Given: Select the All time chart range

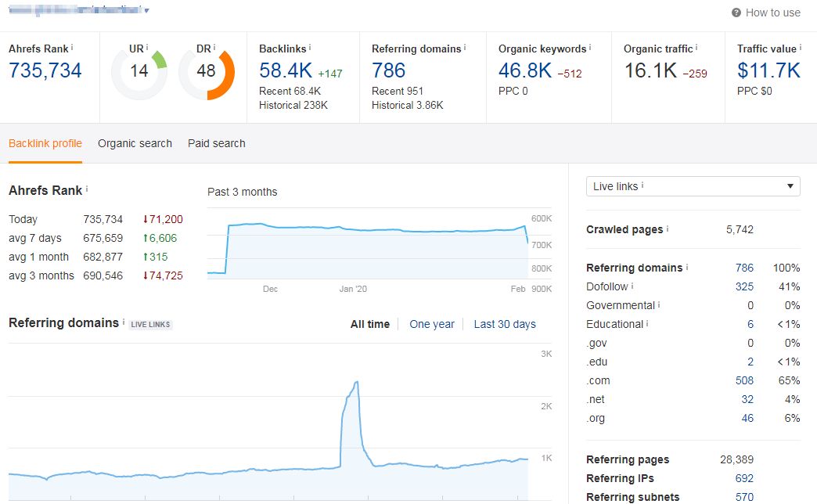Looking at the screenshot, I should tap(370, 324).
